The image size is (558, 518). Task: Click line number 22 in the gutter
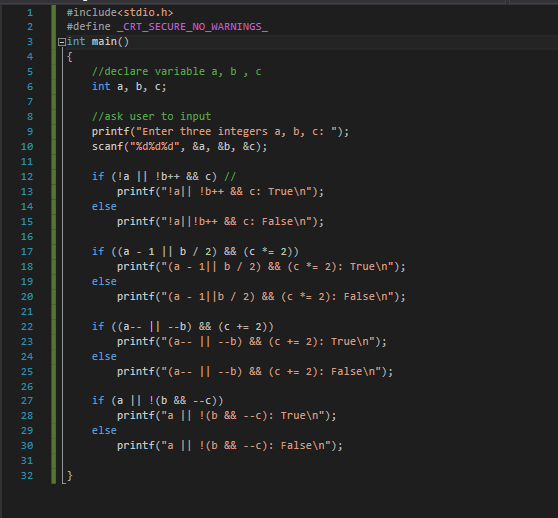point(27,327)
